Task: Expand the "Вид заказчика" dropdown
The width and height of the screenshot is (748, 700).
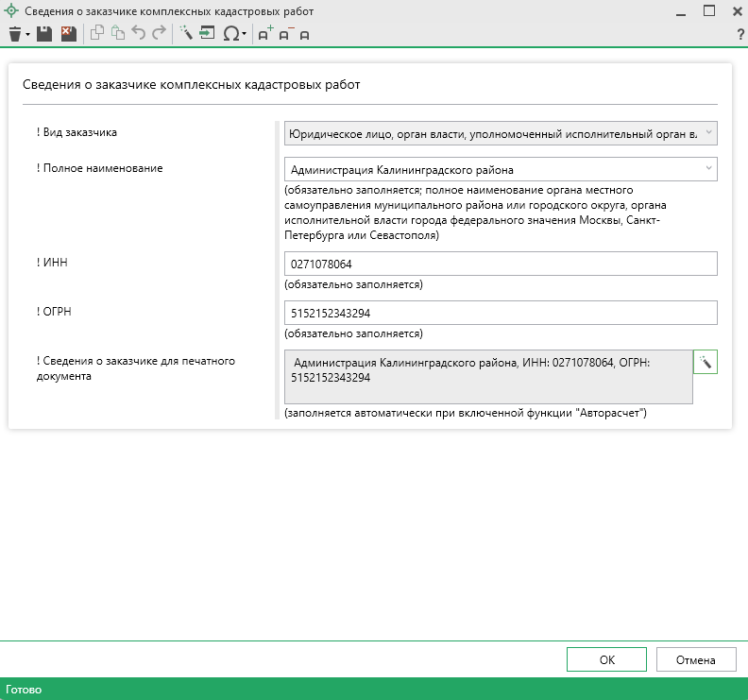Action: click(x=708, y=134)
